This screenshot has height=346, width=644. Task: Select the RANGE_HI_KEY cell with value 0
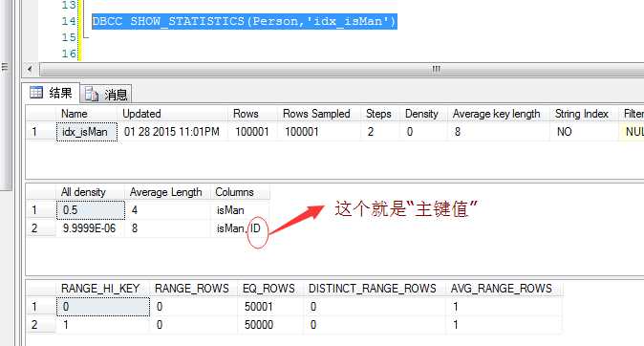point(102,307)
